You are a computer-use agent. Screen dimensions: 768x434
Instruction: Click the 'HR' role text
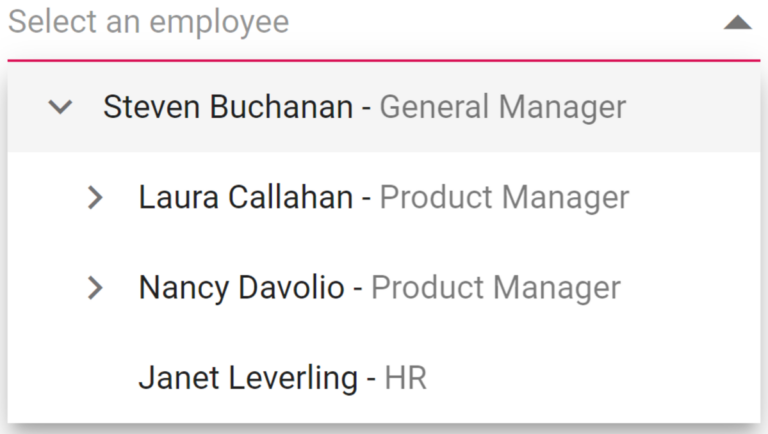406,379
